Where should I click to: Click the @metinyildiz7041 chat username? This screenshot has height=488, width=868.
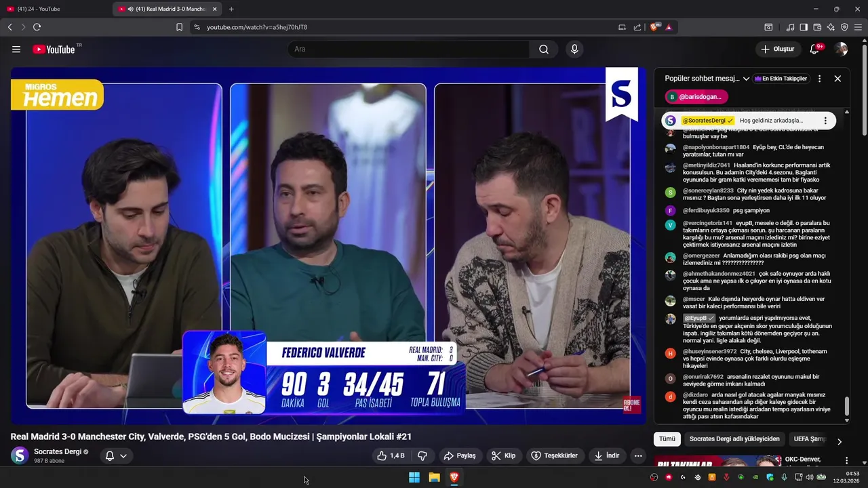point(707,165)
